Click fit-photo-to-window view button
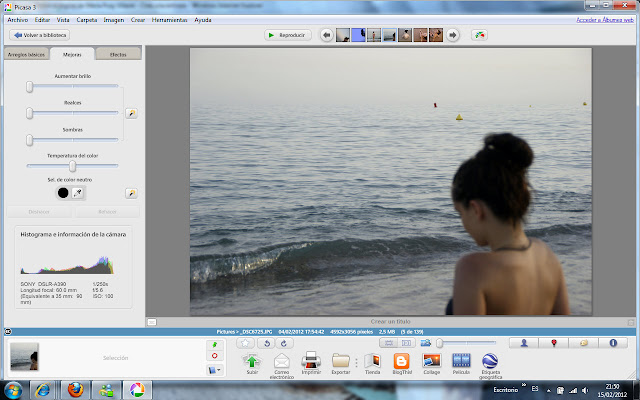Viewport: 640px width, 400px height. [x=389, y=343]
